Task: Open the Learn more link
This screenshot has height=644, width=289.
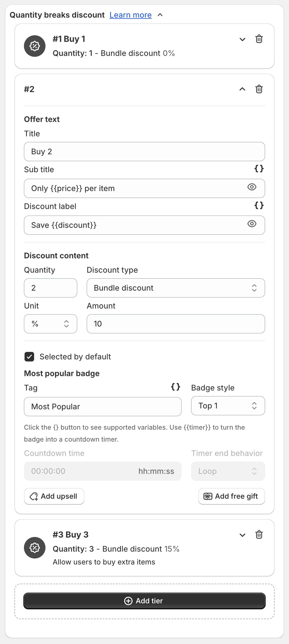Action: click(x=130, y=15)
